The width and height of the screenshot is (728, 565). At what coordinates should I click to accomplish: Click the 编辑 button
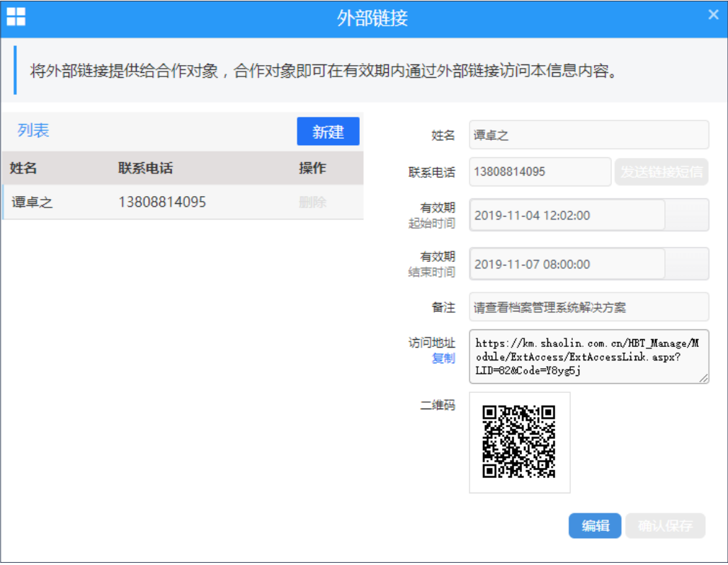(595, 526)
